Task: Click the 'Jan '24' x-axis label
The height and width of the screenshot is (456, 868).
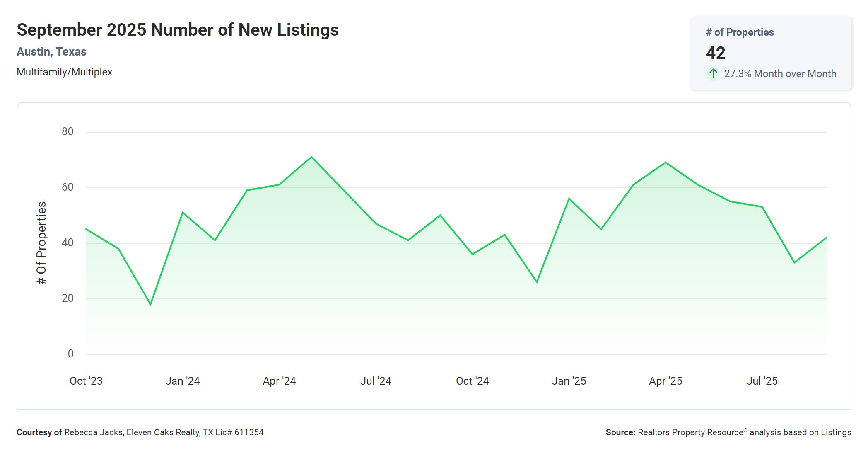Action: click(x=183, y=381)
